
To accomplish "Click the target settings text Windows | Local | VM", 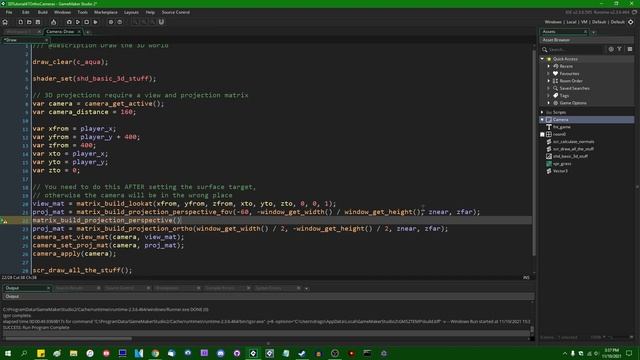I will (x=566, y=22).
